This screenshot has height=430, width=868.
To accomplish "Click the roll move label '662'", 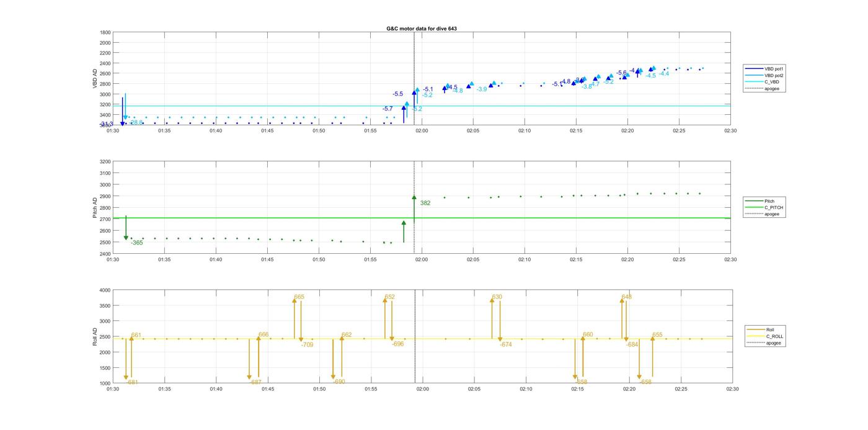I will click(x=347, y=334).
